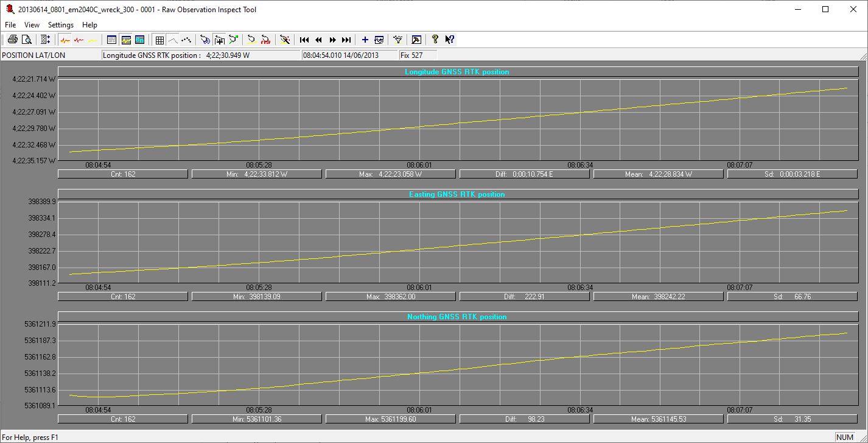Step forward using the fast-forward icon
Image resolution: width=868 pixels, height=443 pixels.
332,40
